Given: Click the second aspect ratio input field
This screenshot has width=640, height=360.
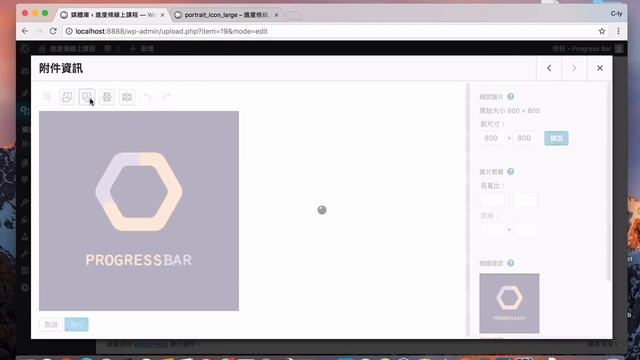Looking at the screenshot, I should [525, 200].
